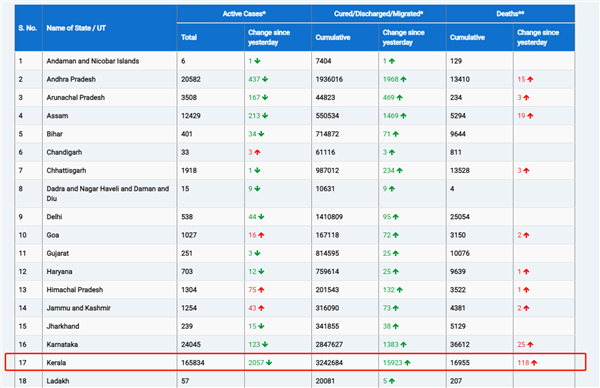Viewport: 600px width, 388px height.
Task: Click Karnataka deaths cumulative '36612'
Action: (x=460, y=345)
